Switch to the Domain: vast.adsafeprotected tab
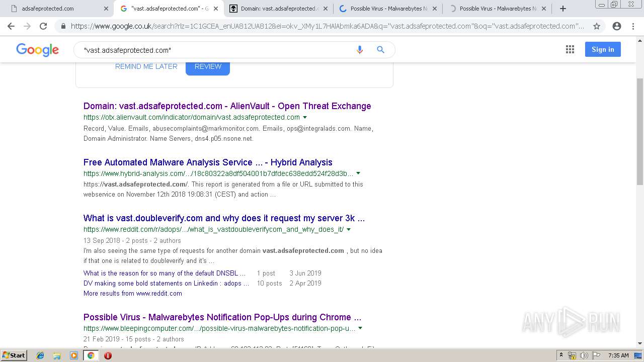644x362 pixels. 279,9
